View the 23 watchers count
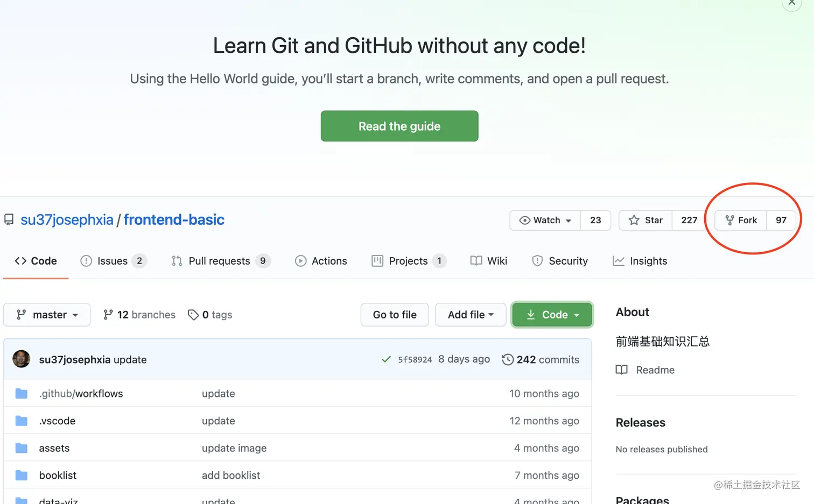The height and width of the screenshot is (504, 814). click(x=595, y=221)
